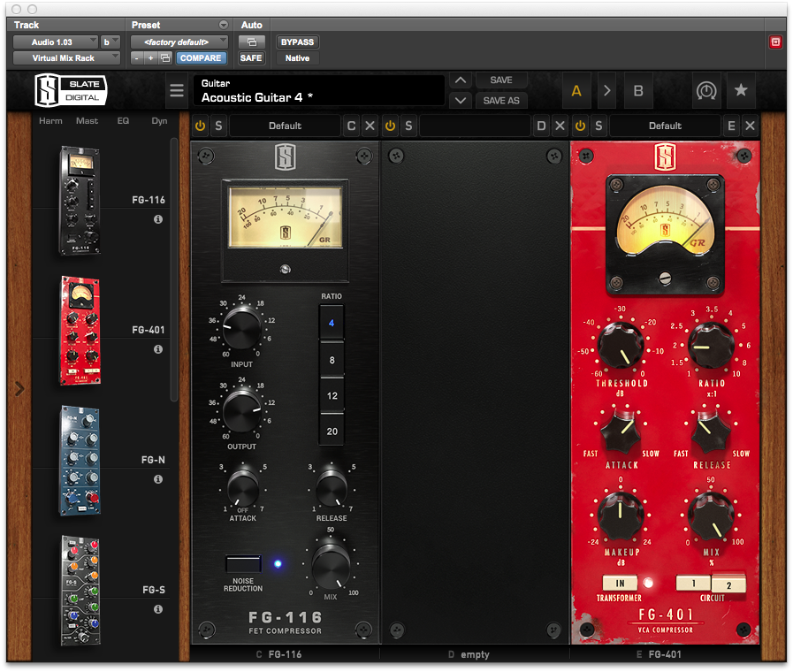Toggle the FG-401 Transformer IN switch
Viewport: 793px width, 672px height.
pyautogui.click(x=620, y=583)
